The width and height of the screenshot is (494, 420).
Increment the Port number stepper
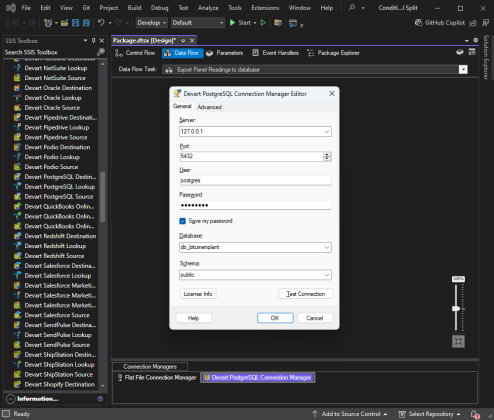327,154
